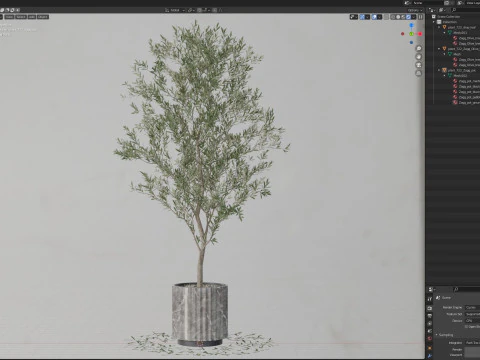Viewport: 480px width, 360px height.
Task: Open the overlays settings dropdown
Action: click(x=379, y=17)
